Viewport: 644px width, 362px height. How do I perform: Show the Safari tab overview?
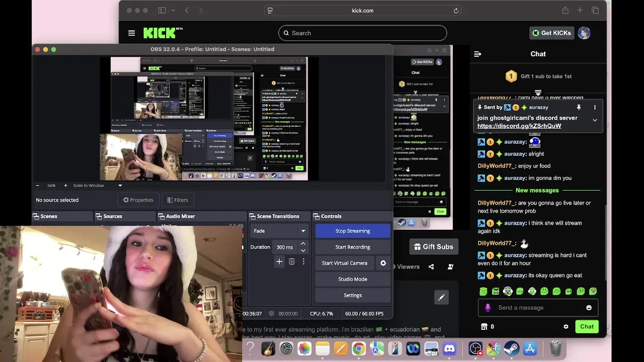pos(595,11)
